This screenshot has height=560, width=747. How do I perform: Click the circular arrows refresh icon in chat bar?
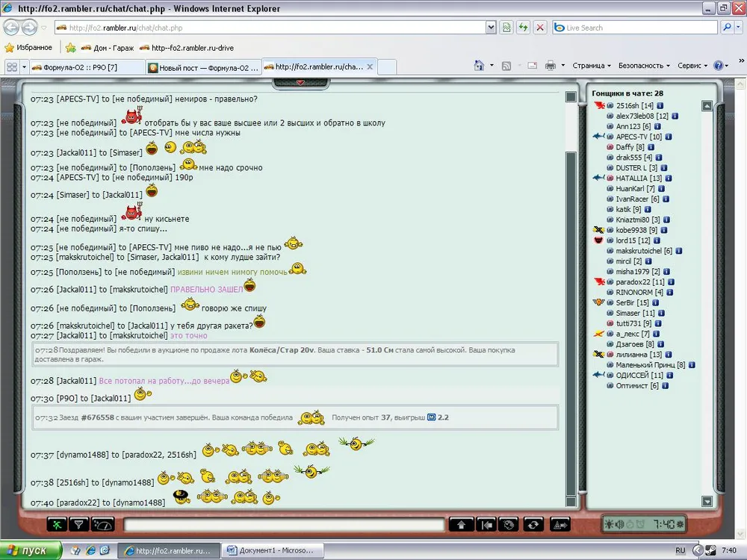tap(533, 525)
